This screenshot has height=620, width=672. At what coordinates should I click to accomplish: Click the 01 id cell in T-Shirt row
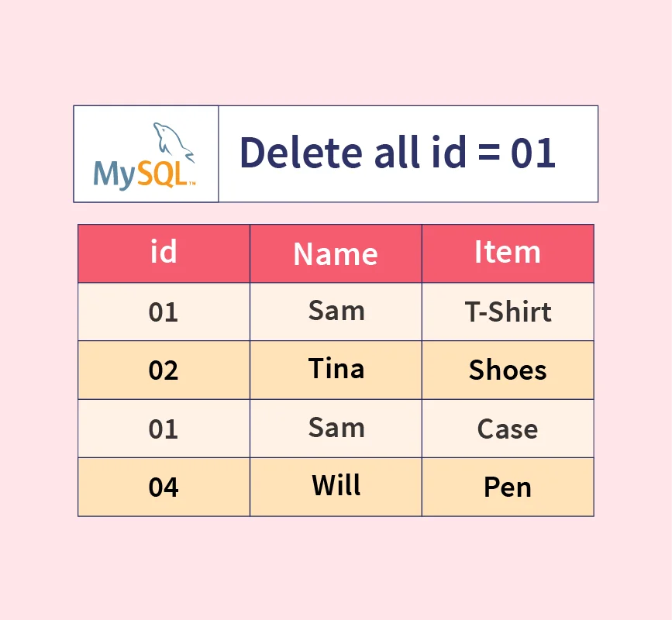click(x=164, y=312)
